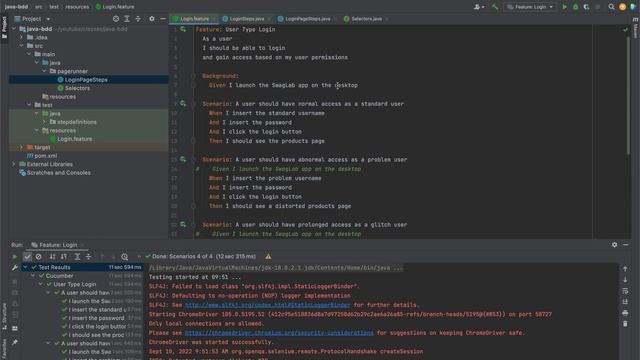Rerun tests with Run panel play icon

tap(15, 257)
